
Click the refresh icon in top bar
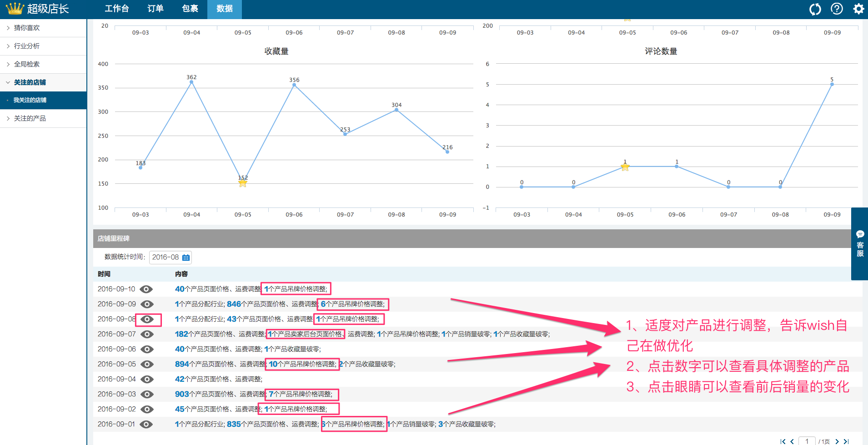coord(815,9)
